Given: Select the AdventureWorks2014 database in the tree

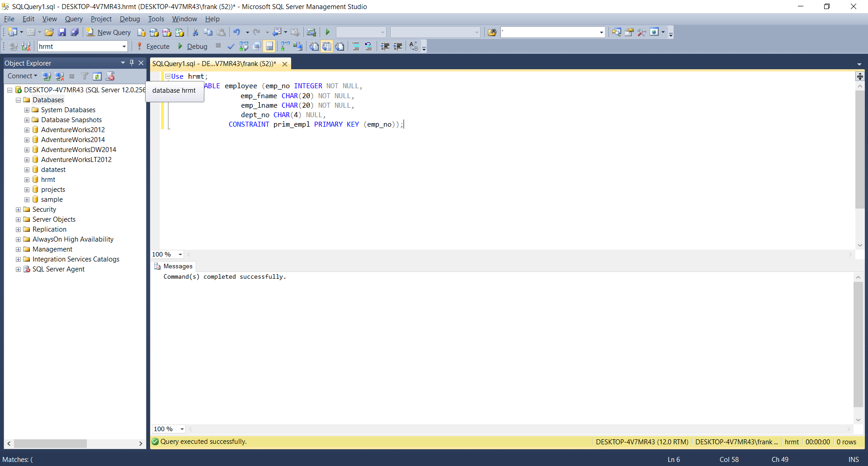Looking at the screenshot, I should (73, 140).
